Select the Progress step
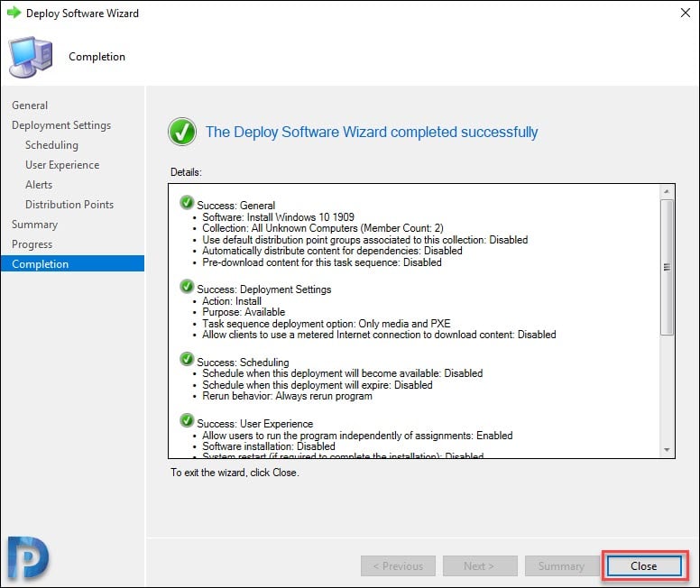The width and height of the screenshot is (700, 588). (32, 244)
